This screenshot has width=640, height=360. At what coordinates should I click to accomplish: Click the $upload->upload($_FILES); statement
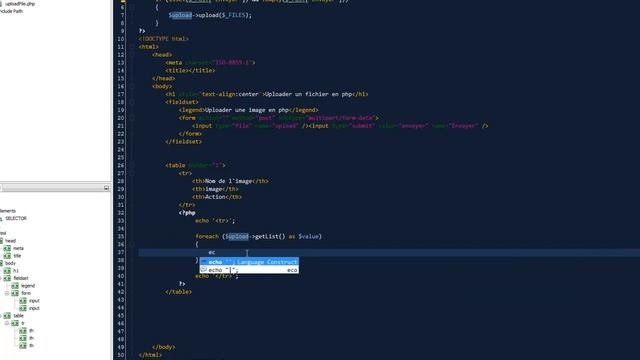[210, 15]
